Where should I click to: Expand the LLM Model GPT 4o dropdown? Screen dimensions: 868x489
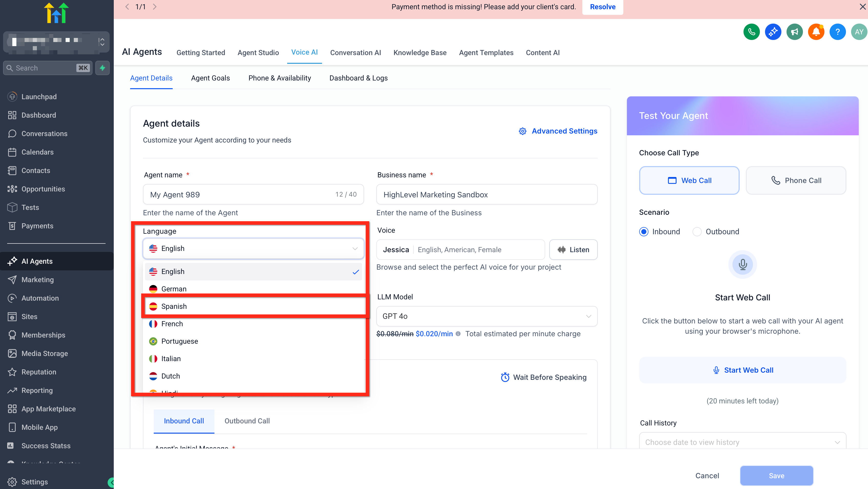tap(487, 316)
